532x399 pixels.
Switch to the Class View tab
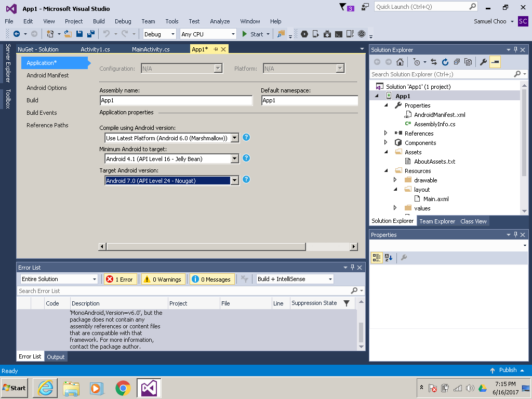click(473, 221)
